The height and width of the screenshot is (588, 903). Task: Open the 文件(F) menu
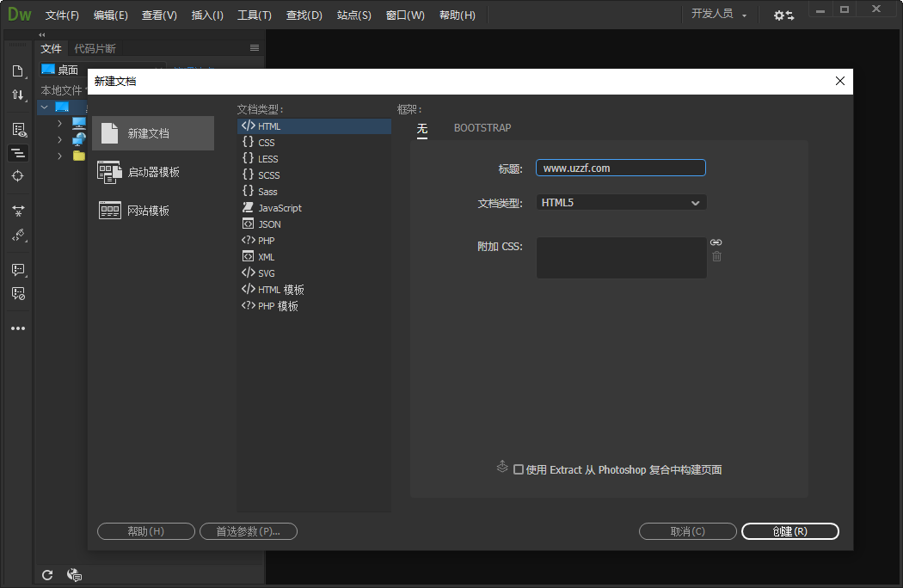click(x=62, y=15)
